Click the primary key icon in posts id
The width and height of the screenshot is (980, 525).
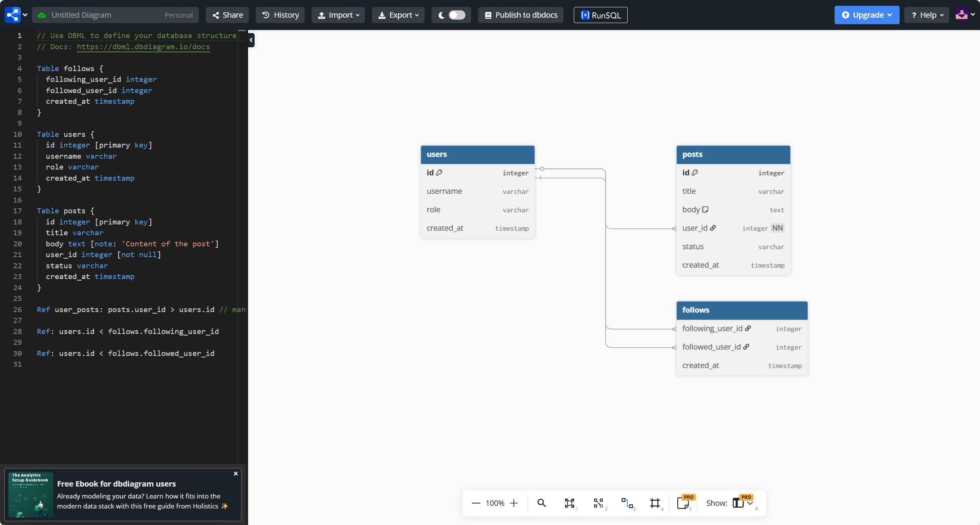click(x=695, y=173)
